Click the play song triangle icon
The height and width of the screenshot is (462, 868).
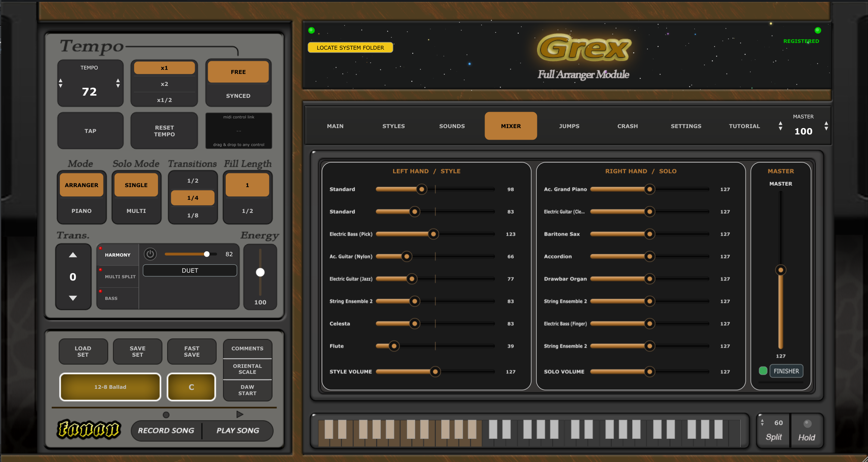pos(240,414)
